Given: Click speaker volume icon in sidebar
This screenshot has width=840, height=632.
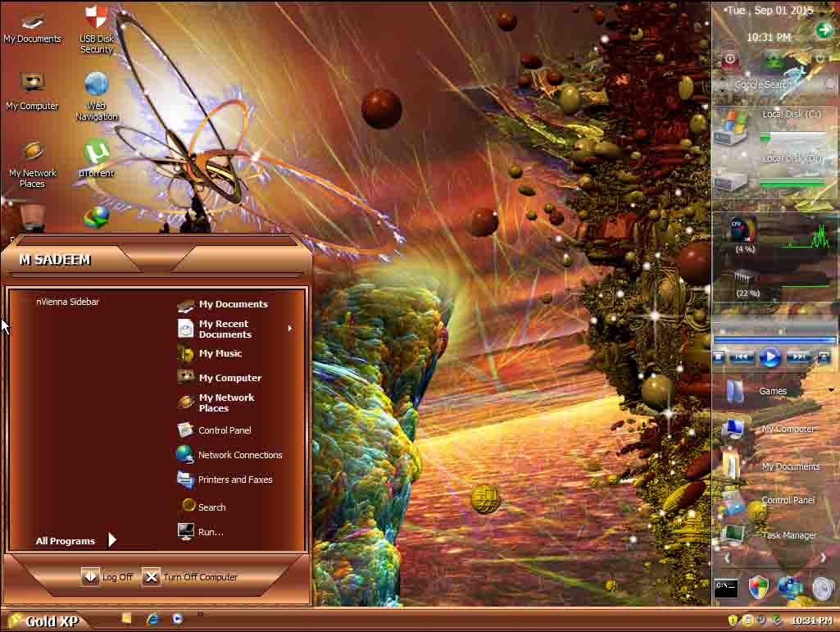Looking at the screenshot, I should tap(824, 588).
